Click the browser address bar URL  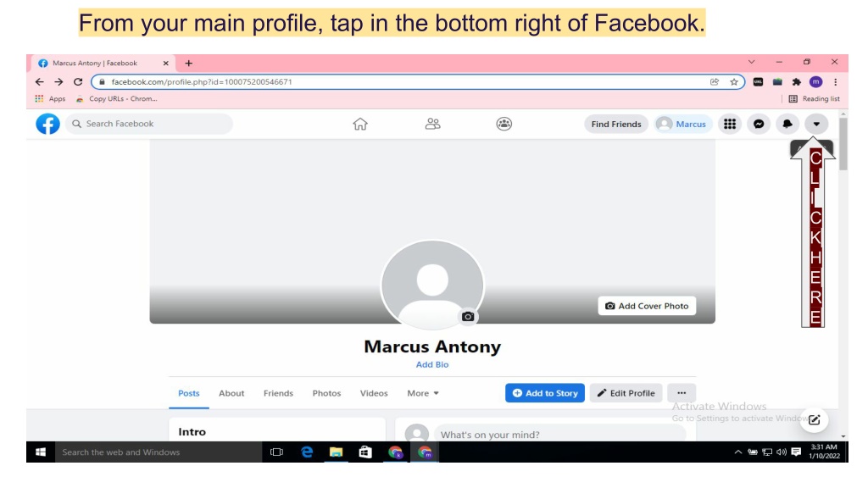point(202,82)
